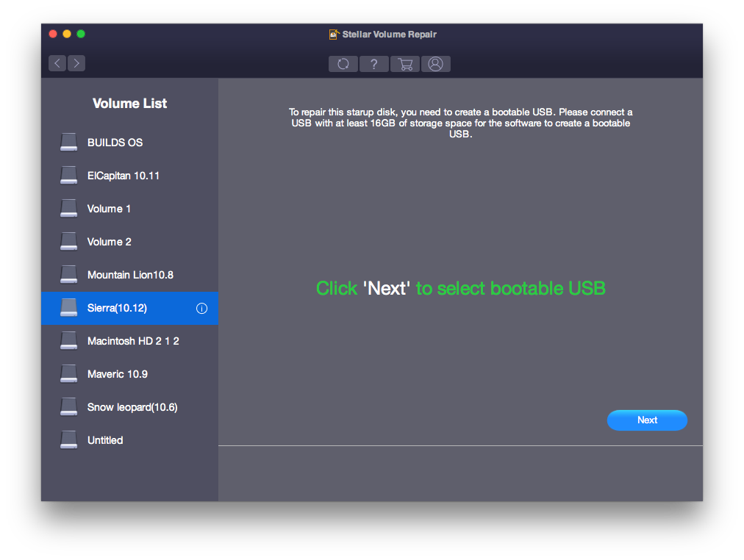The width and height of the screenshot is (744, 560).
Task: Click the Snow leopard(10.6) drive icon
Action: click(x=69, y=407)
